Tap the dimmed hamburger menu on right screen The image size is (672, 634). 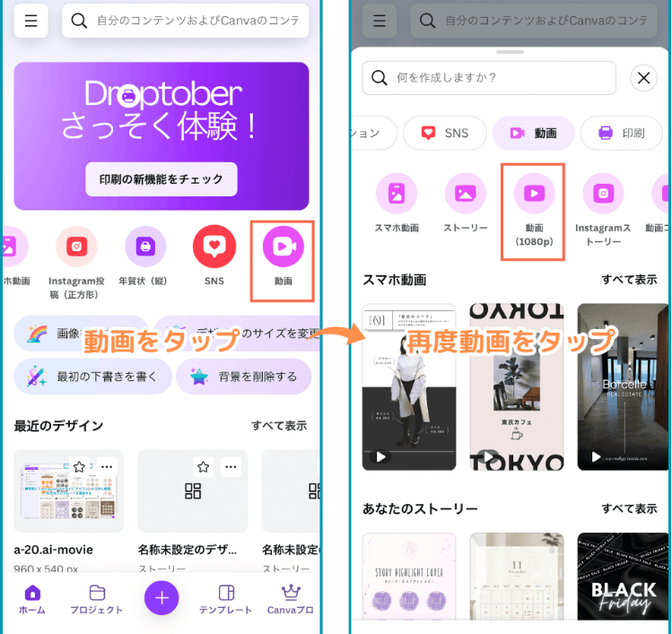click(x=380, y=21)
